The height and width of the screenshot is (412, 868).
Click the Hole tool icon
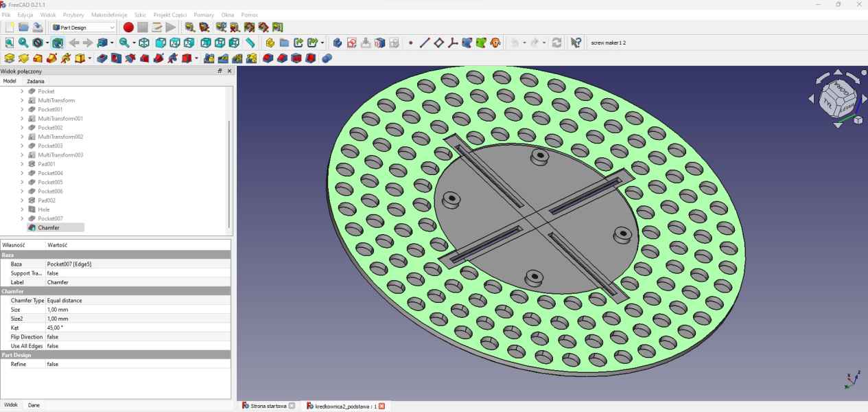(116, 58)
